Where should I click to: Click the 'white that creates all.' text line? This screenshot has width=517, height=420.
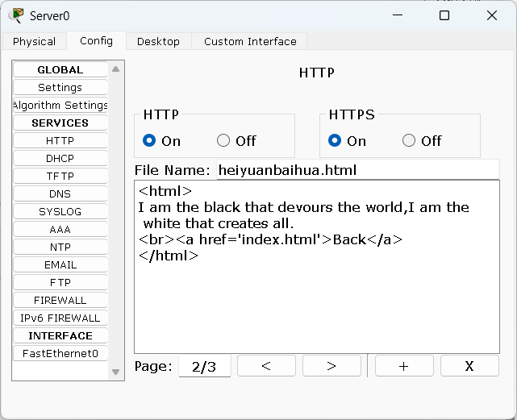[x=219, y=223]
